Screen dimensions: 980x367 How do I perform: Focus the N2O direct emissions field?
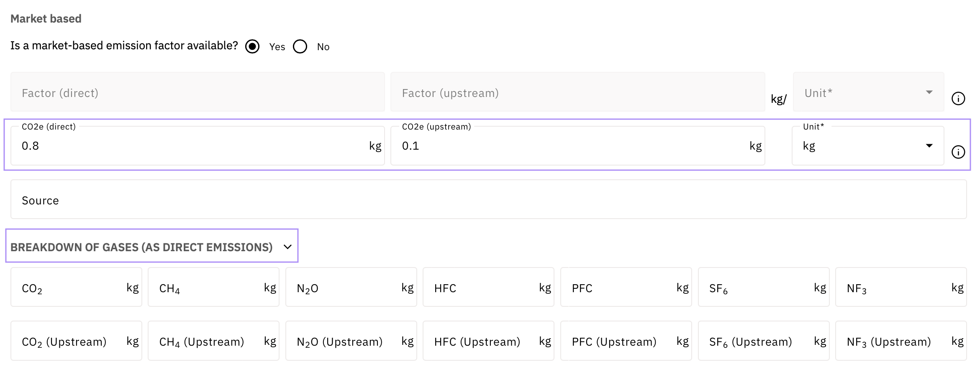[347, 288]
